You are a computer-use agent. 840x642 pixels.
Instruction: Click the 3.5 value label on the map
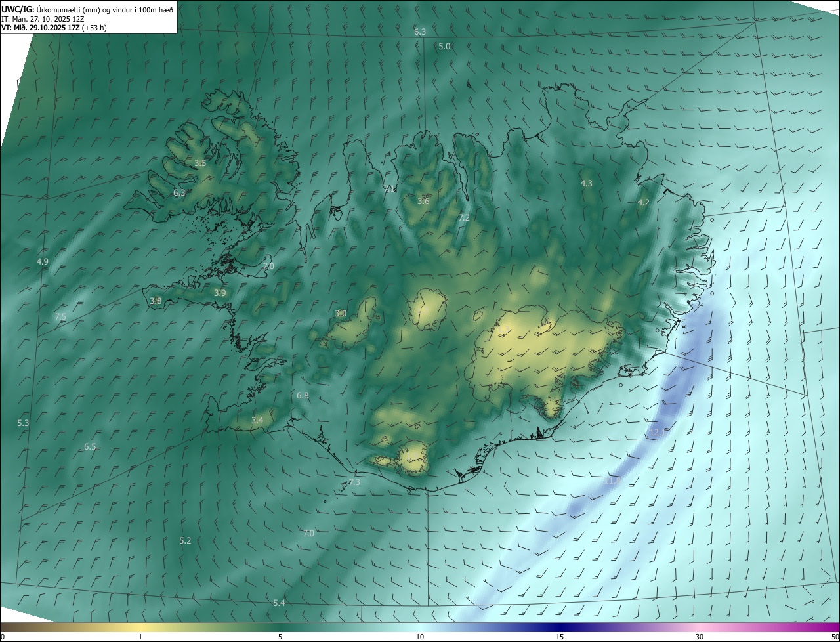tap(200, 163)
